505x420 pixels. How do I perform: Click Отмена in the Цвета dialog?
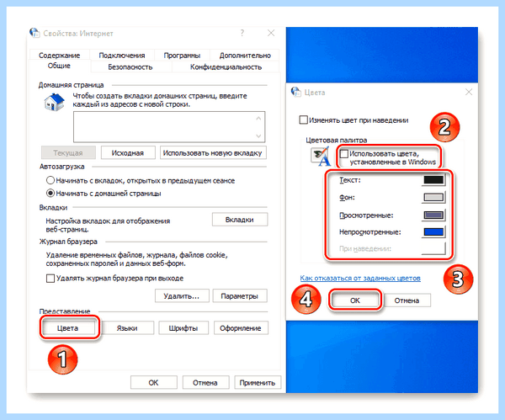click(407, 300)
